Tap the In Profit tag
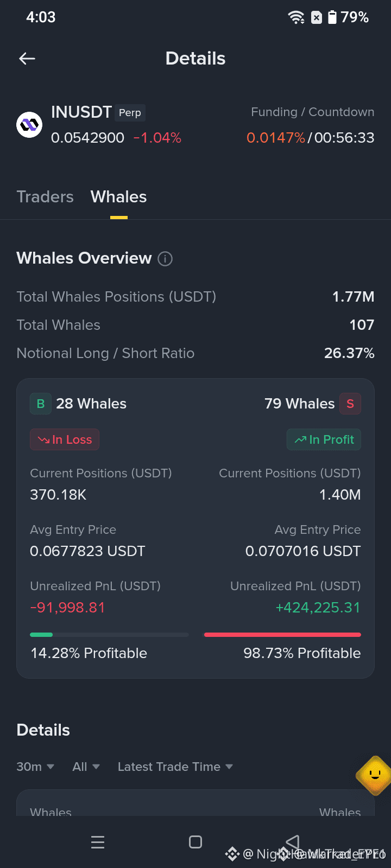 pos(324,439)
